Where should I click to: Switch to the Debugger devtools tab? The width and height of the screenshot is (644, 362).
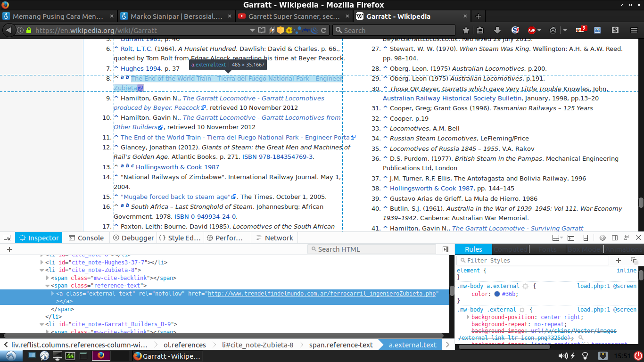[x=133, y=238]
